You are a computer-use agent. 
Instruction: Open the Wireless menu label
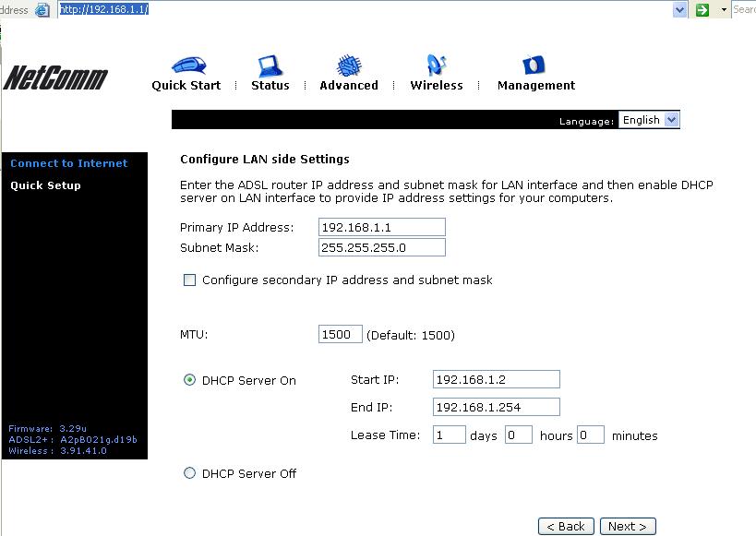pos(437,85)
